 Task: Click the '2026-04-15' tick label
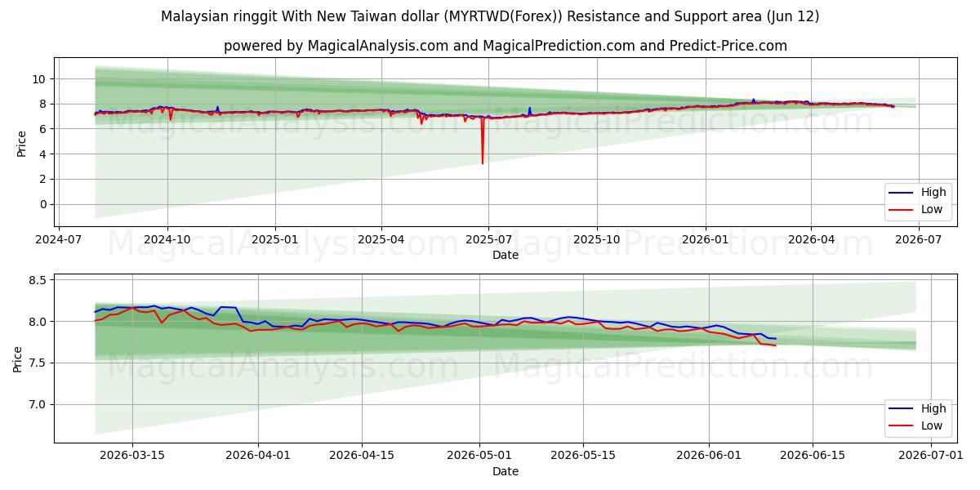click(362, 457)
